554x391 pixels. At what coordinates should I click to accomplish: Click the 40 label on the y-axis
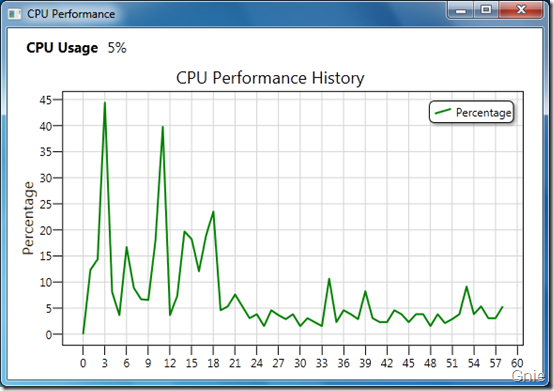point(46,126)
